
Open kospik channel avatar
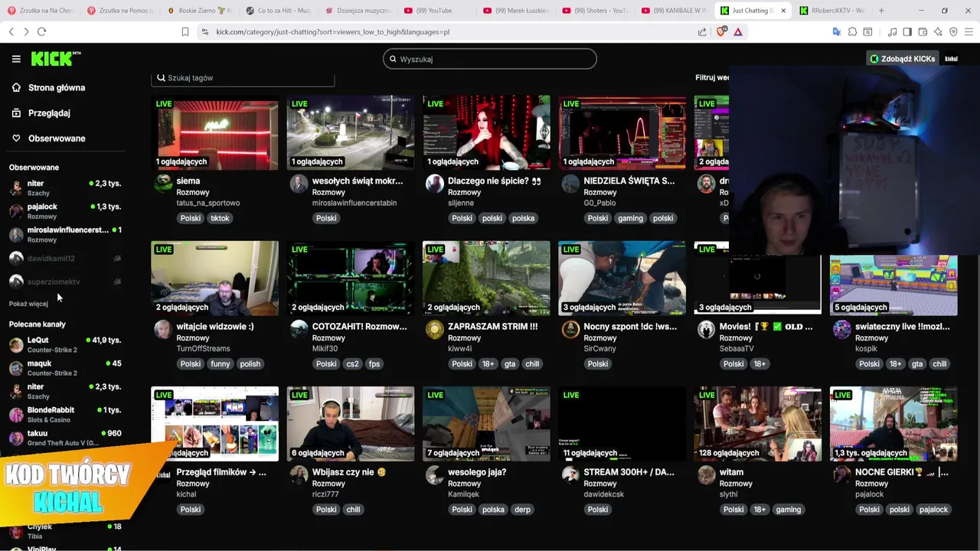coord(841,329)
